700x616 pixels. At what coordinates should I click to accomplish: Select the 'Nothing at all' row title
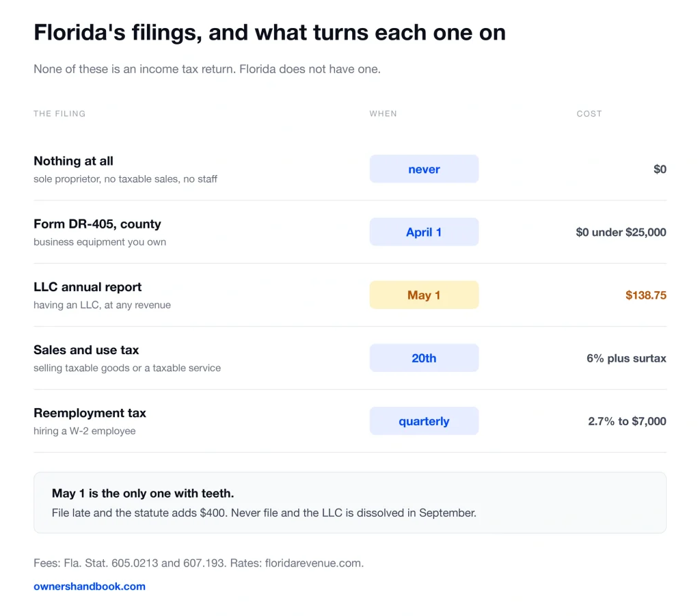click(x=73, y=161)
